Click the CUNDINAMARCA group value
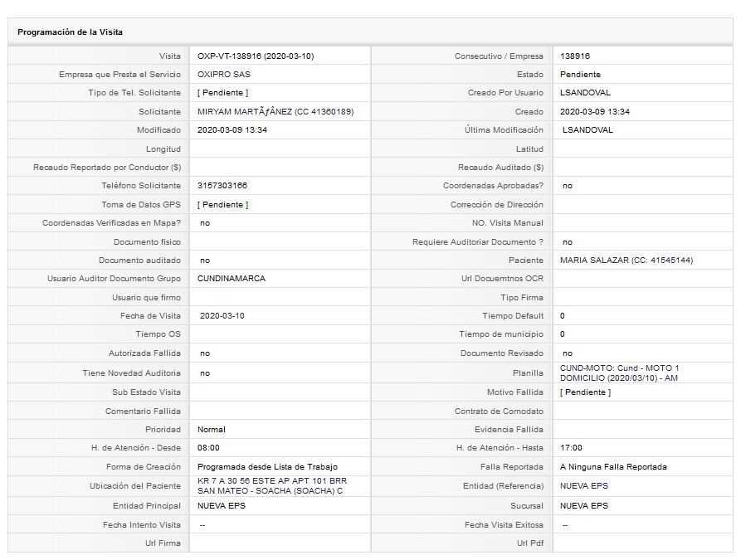 (232, 279)
